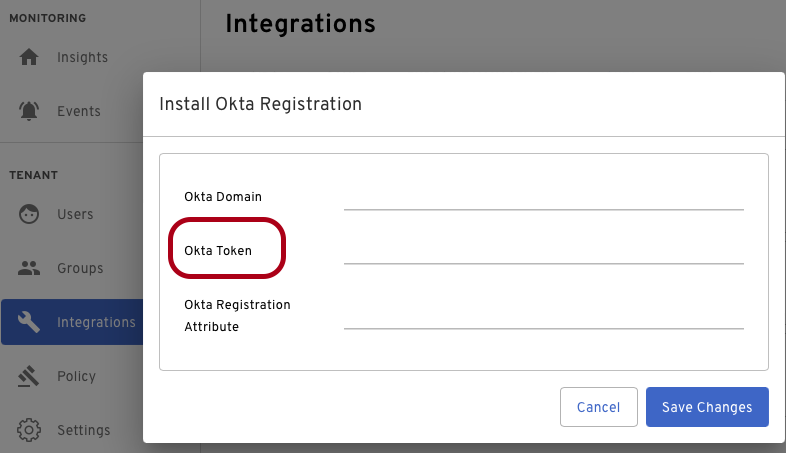Viewport: 786px width, 453px height.
Task: Select the Policy menu label
Action: [x=76, y=376]
